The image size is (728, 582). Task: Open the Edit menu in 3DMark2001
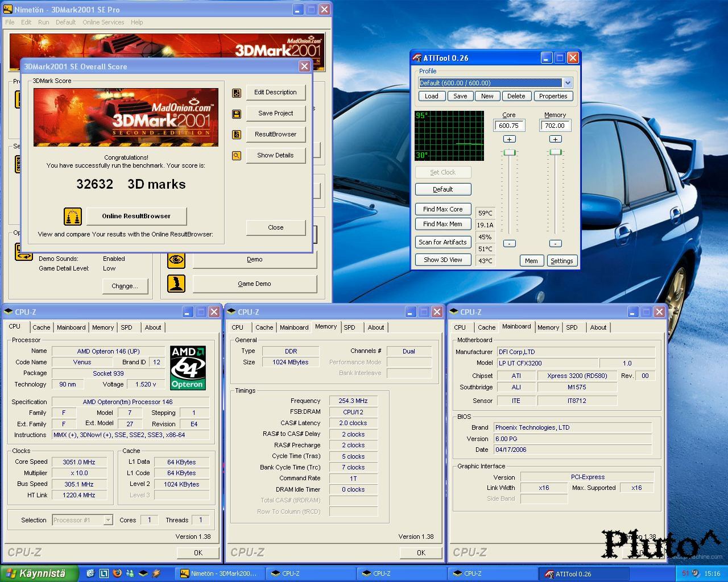26,22
